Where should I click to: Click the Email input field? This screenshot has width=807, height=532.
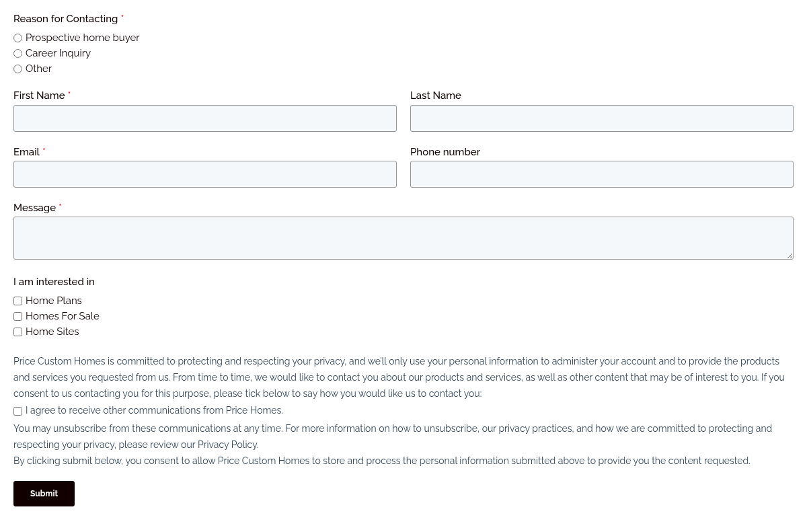pos(205,174)
